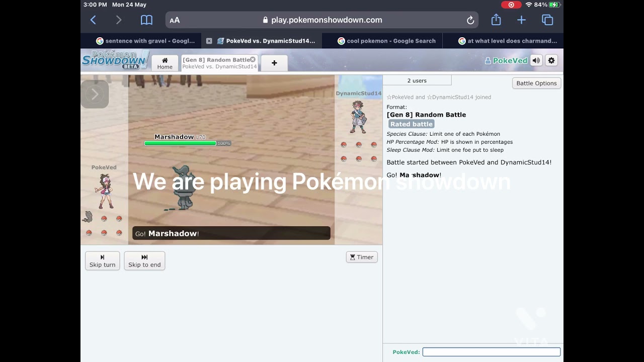
Task: Add a new Safari tab
Action: click(521, 20)
